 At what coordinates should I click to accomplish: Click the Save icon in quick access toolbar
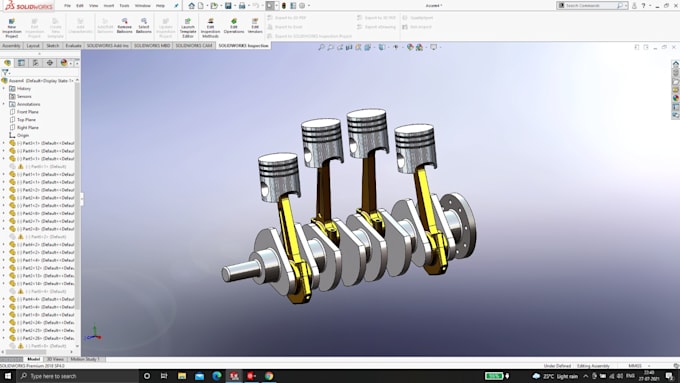(228, 6)
